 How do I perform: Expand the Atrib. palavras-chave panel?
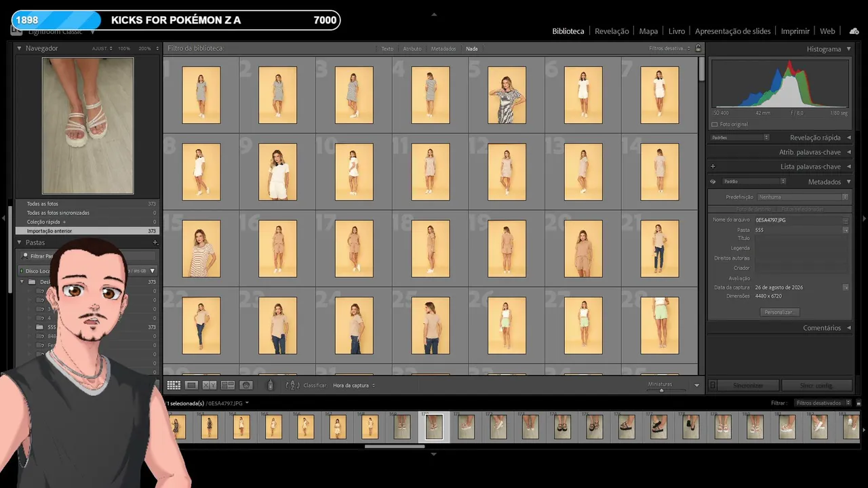pos(848,152)
